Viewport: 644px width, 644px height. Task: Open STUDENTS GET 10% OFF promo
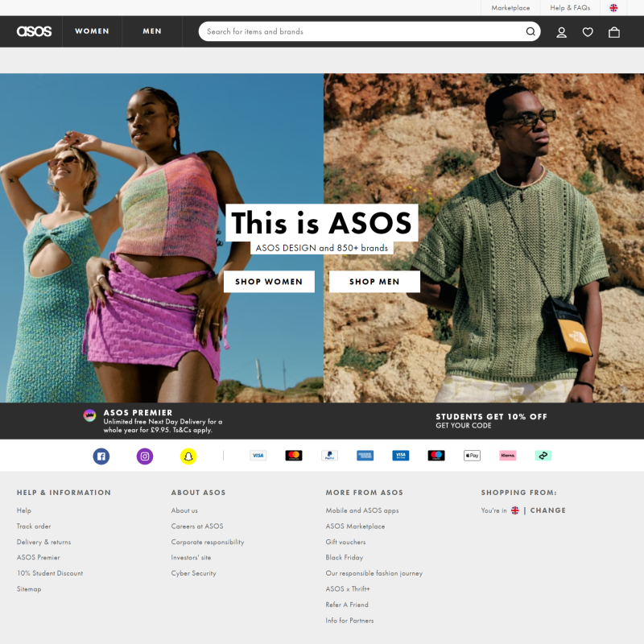tap(491, 417)
